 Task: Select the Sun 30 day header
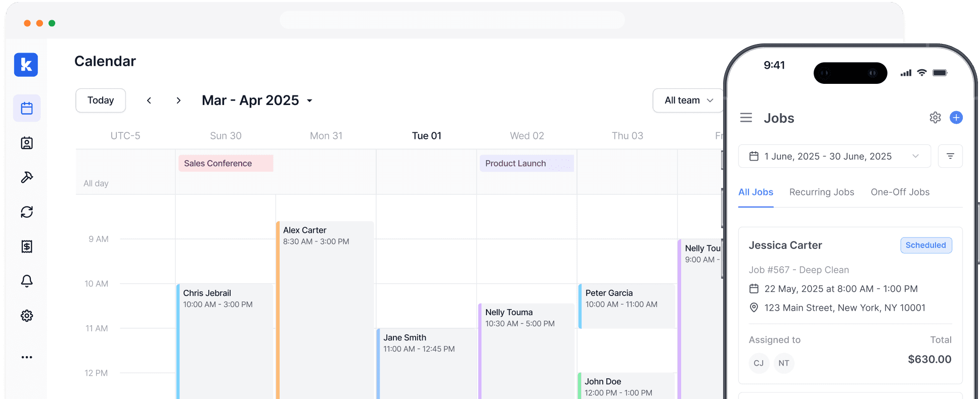coord(226,136)
